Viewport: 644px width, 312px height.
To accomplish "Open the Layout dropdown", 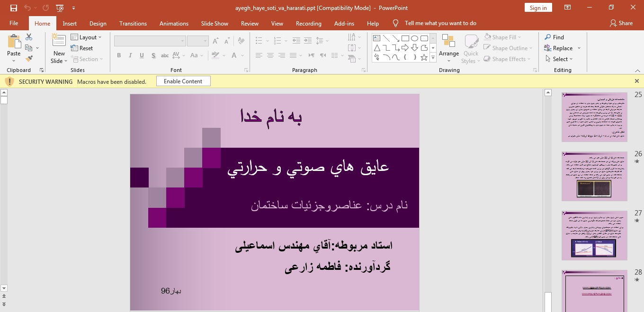I will (x=87, y=37).
